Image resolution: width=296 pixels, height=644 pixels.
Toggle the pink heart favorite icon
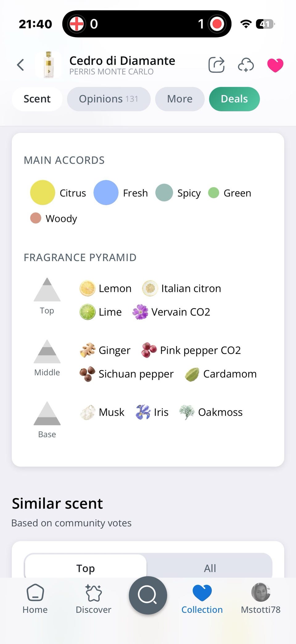275,65
